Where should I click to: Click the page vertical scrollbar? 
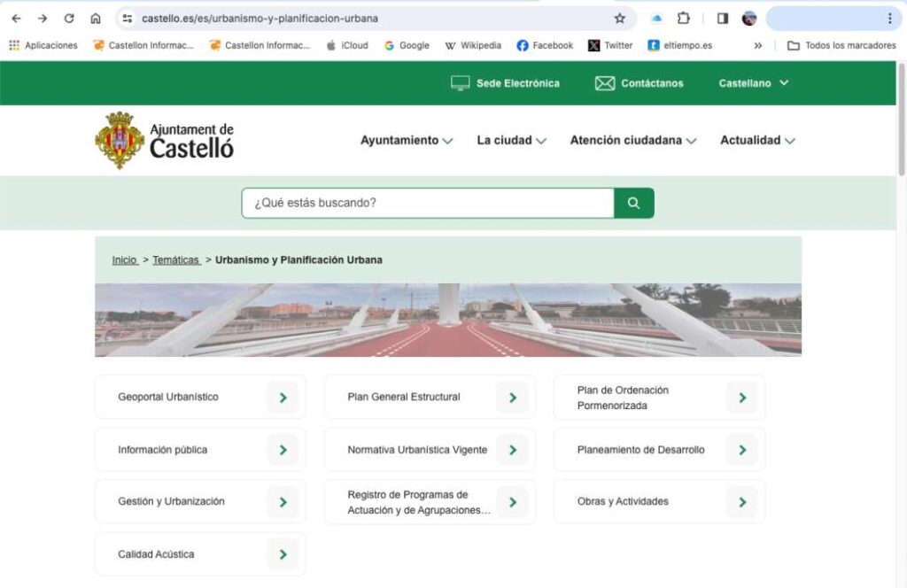pyautogui.click(x=902, y=124)
